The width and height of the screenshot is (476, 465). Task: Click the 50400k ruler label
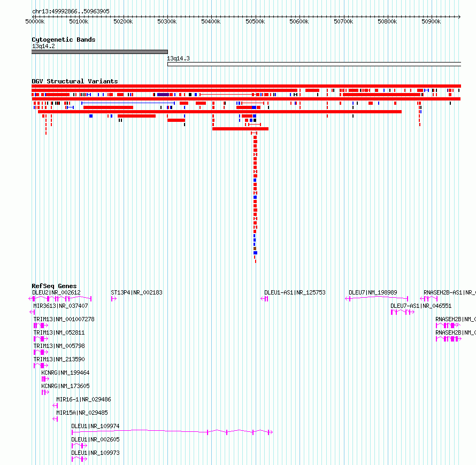(x=211, y=21)
